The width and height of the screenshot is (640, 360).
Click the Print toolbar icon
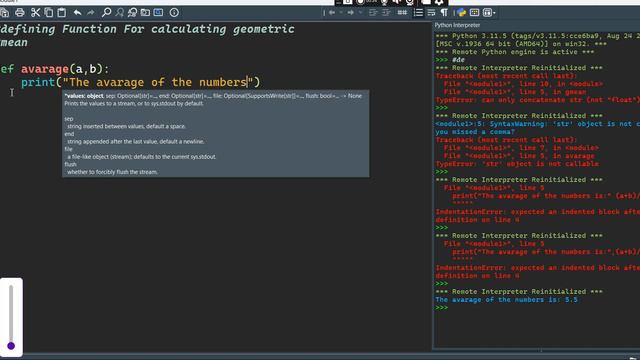20,13
